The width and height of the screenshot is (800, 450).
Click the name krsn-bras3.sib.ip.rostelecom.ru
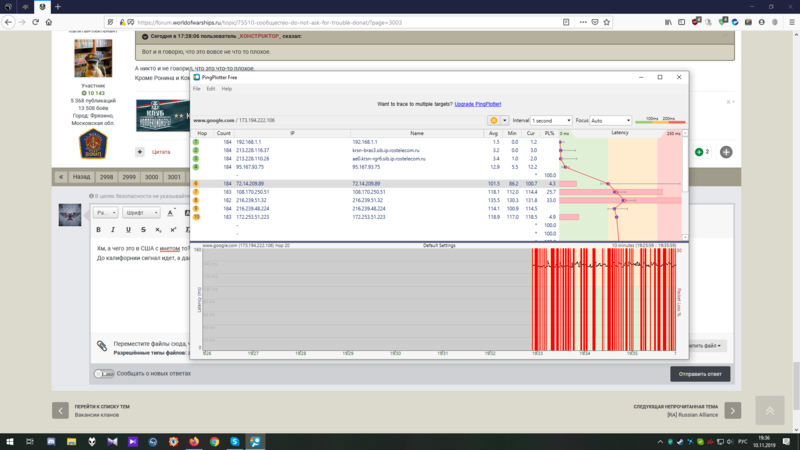click(386, 151)
